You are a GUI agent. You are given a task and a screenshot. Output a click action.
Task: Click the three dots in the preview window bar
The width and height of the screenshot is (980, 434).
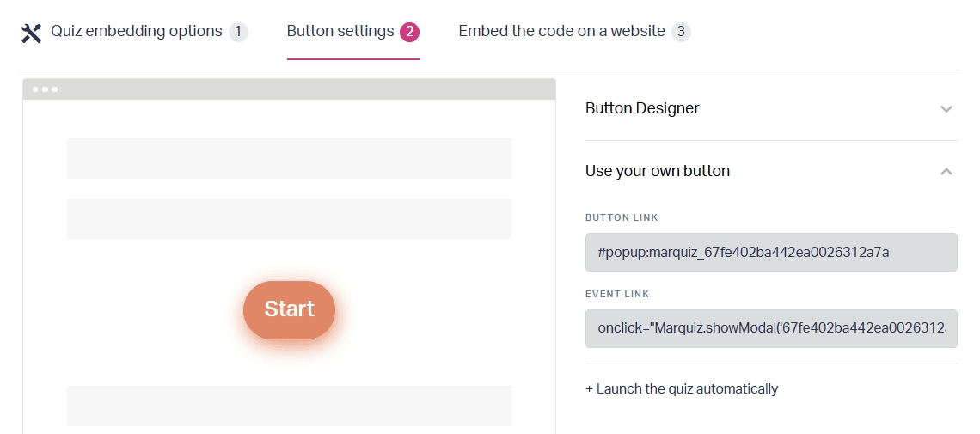(45, 89)
